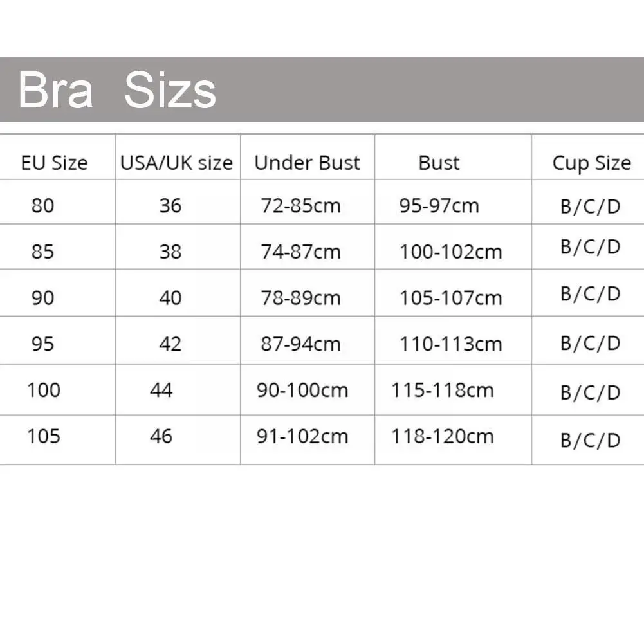Click the 72-85cm under bust cell
The height and width of the screenshot is (644, 644).
[300, 206]
